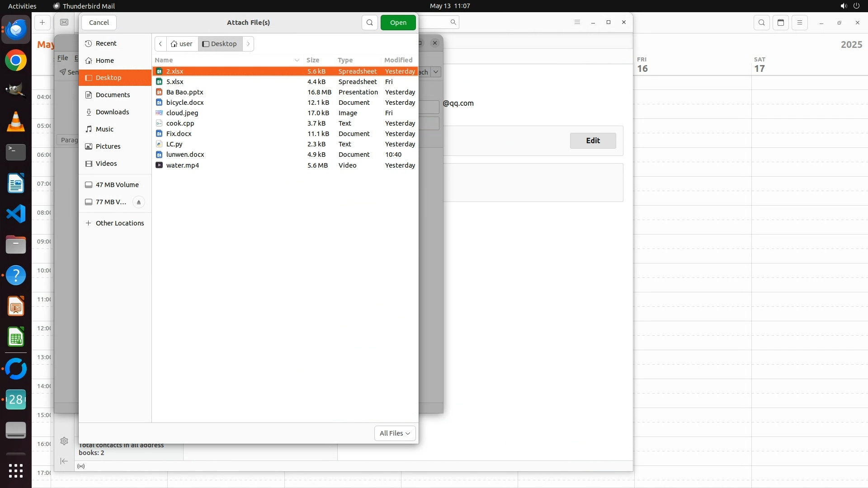Screen dimensions: 868x488
Task: Select the water.mp4 video file
Action: pos(183,165)
